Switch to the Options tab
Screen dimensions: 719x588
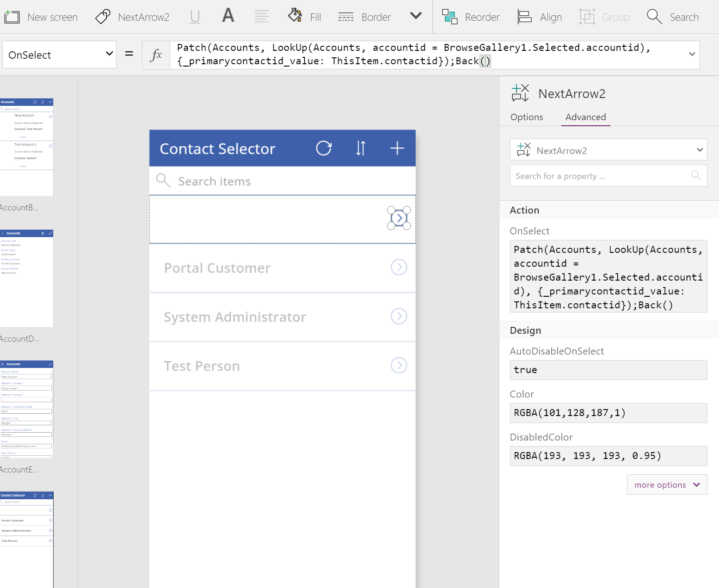click(527, 117)
